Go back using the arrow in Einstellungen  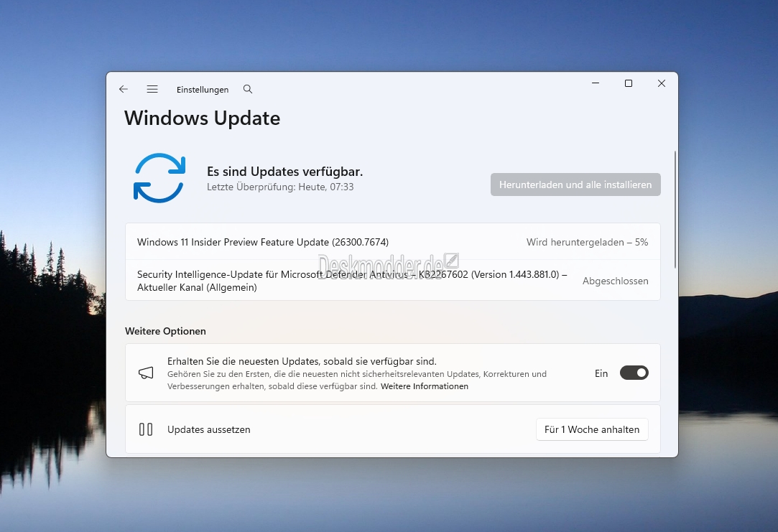pos(124,90)
